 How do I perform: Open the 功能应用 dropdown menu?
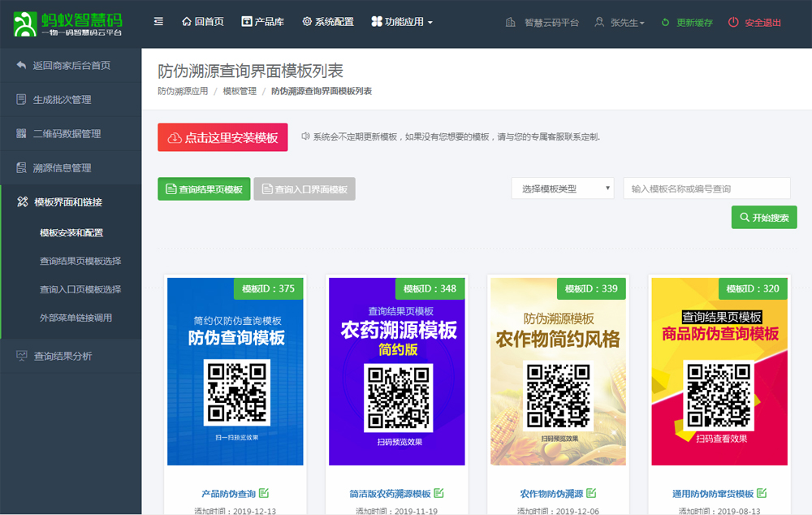(x=402, y=22)
